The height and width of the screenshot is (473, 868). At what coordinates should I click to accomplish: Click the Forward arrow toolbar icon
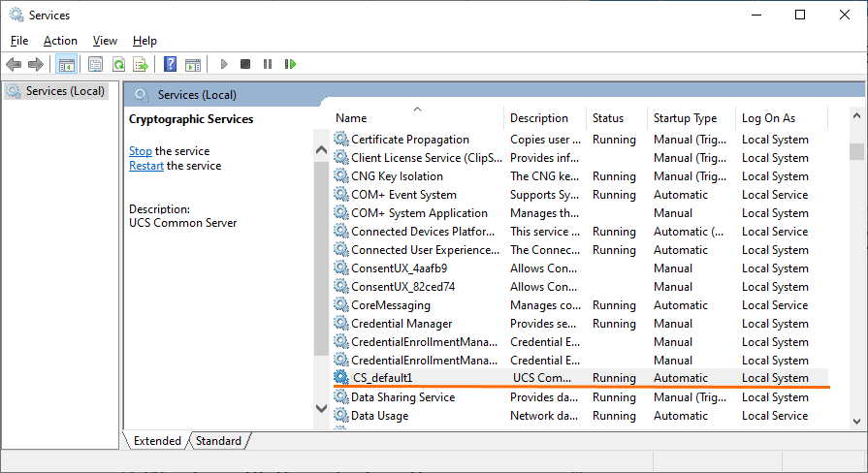click(x=36, y=64)
